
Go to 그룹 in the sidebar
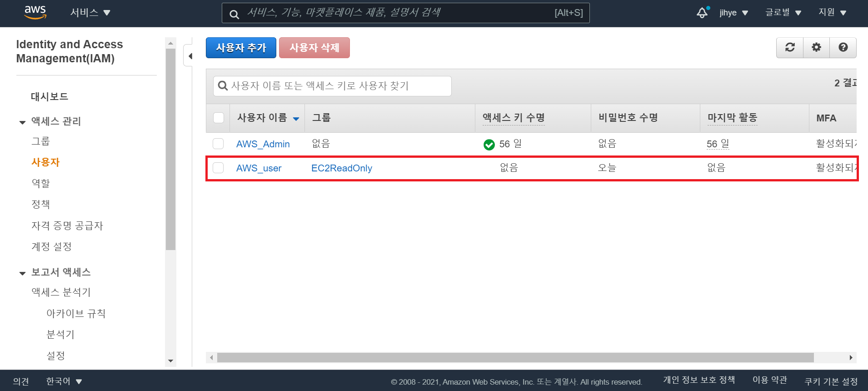pyautogui.click(x=40, y=141)
